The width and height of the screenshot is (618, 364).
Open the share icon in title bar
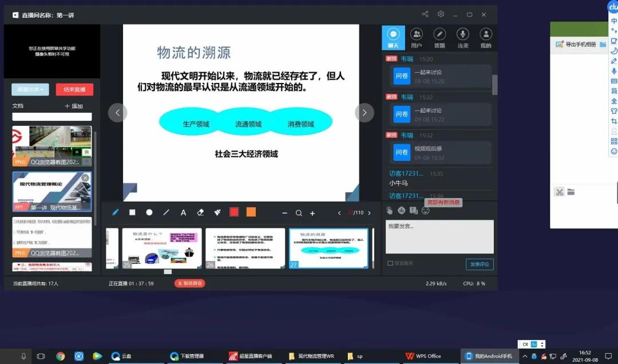pyautogui.click(x=425, y=14)
